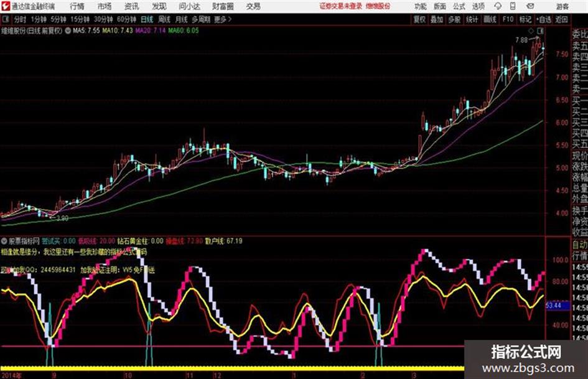
Task: Switch to 1分钟 chart period
Action: point(38,19)
